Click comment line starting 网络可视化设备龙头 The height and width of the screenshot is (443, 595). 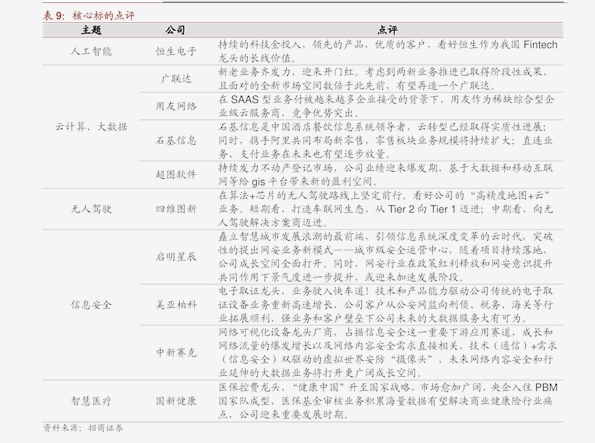[386, 333]
